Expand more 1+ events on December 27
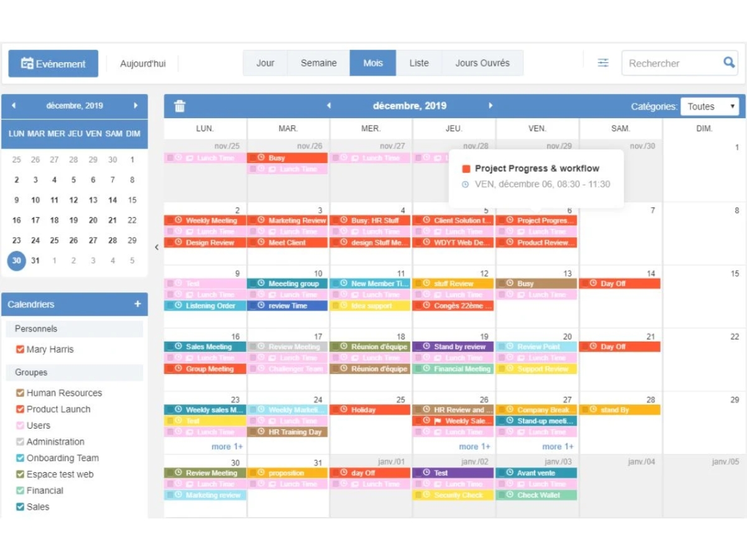 click(558, 447)
